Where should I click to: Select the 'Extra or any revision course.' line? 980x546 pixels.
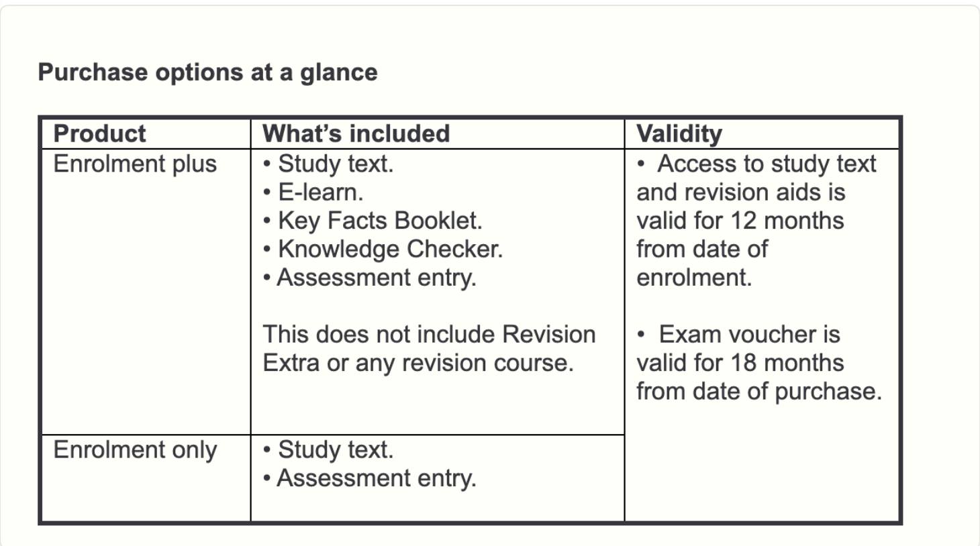(418, 363)
